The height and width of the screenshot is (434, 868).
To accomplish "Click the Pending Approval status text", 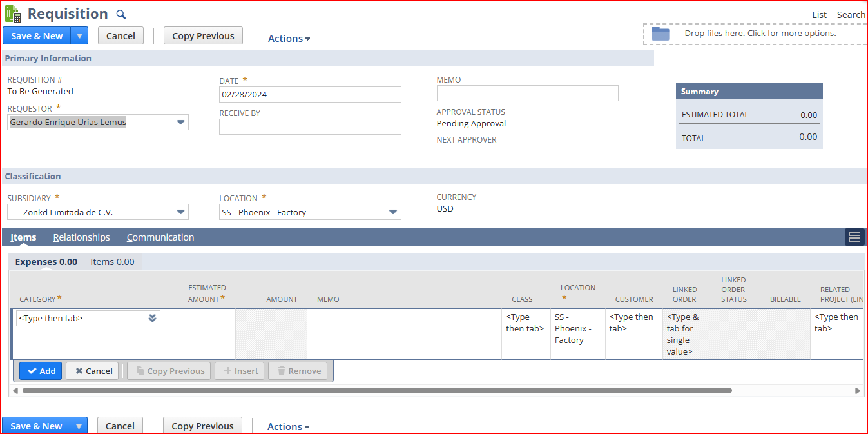I will click(471, 123).
